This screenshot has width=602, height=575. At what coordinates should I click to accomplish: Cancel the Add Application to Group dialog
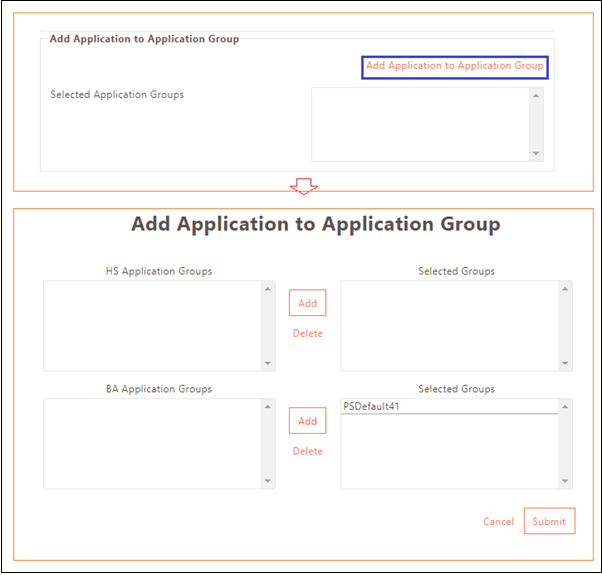click(x=498, y=522)
